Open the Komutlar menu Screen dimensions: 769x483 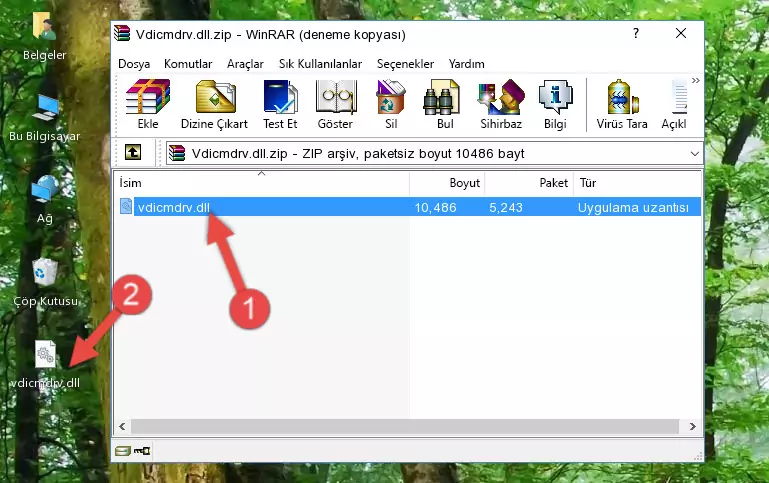click(x=188, y=64)
